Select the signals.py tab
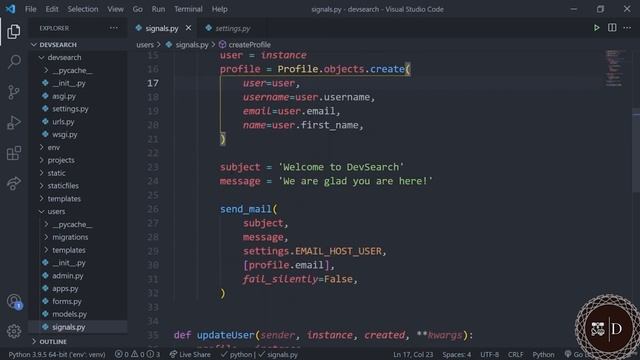The width and height of the screenshot is (640, 360). tap(162, 28)
